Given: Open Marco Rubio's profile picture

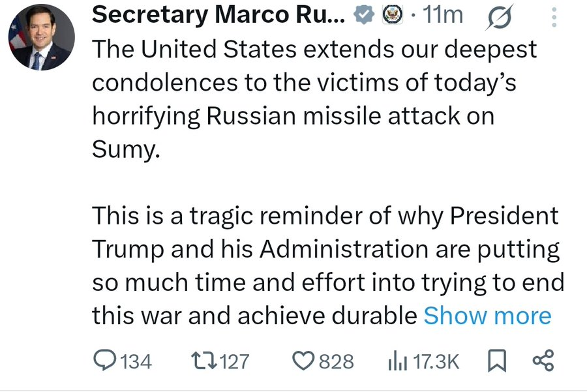Looking at the screenshot, I should pyautogui.click(x=39, y=38).
